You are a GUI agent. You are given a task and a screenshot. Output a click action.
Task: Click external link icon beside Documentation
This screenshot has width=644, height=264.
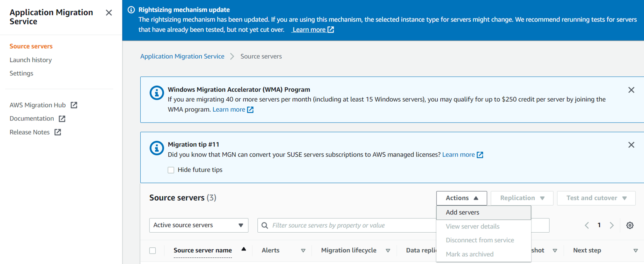pyautogui.click(x=62, y=119)
